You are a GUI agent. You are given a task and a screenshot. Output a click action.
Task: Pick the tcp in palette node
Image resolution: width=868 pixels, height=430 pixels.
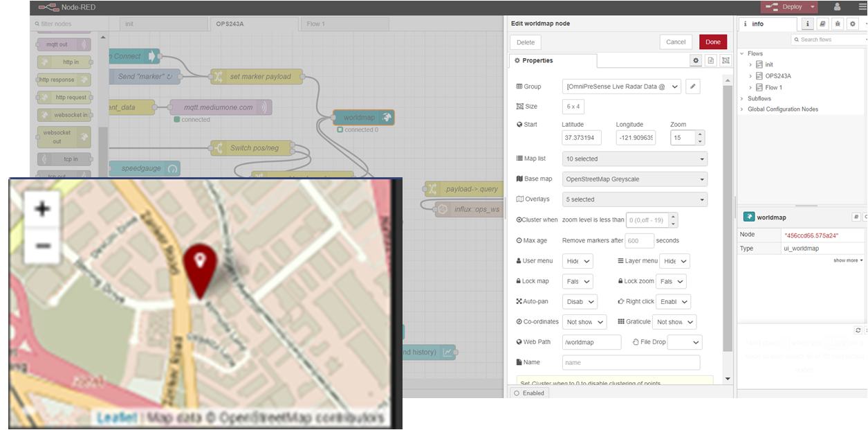pos(64,159)
